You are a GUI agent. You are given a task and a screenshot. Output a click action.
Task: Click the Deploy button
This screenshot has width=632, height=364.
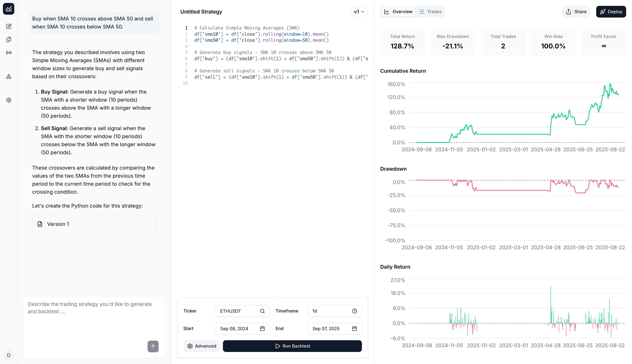[611, 12]
